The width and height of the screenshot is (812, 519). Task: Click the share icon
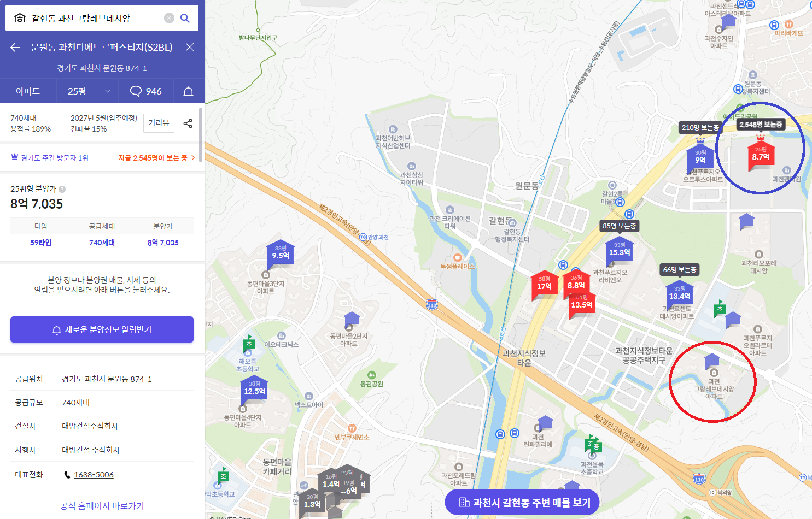click(x=188, y=123)
